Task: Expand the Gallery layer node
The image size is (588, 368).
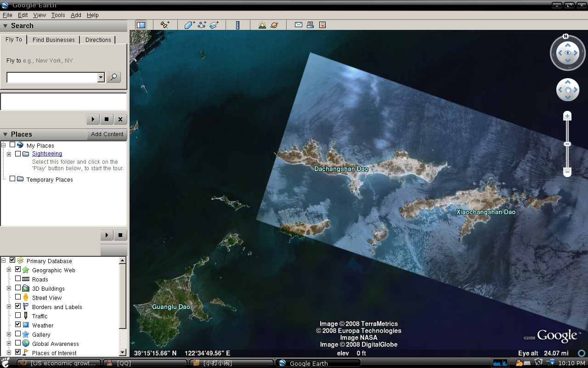Action: (x=9, y=334)
